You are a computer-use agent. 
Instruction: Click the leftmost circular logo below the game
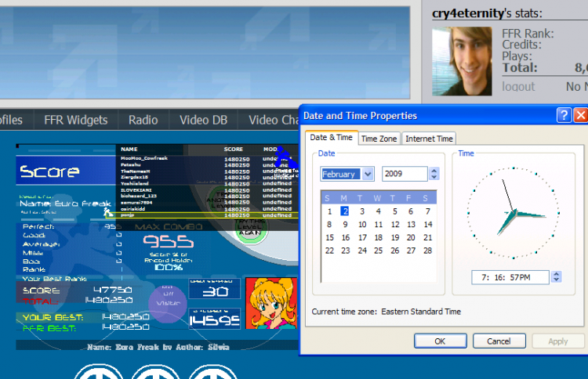point(100,371)
